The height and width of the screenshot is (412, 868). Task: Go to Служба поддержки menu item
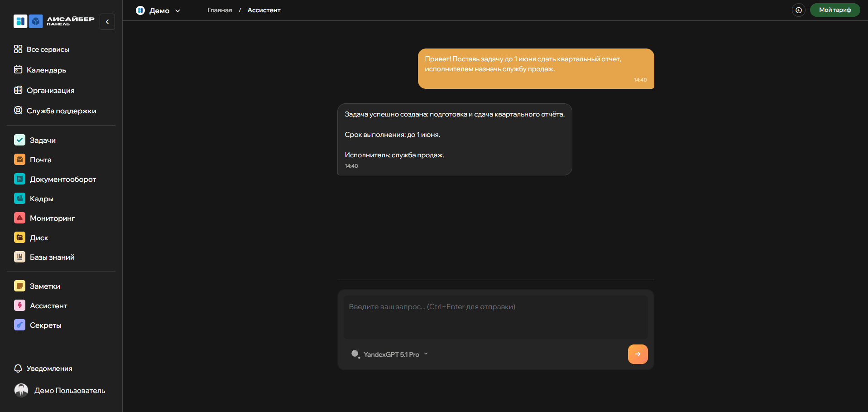62,111
